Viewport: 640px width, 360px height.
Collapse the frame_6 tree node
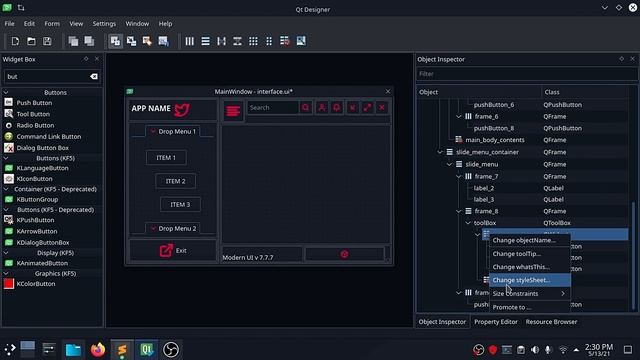[x=459, y=116]
